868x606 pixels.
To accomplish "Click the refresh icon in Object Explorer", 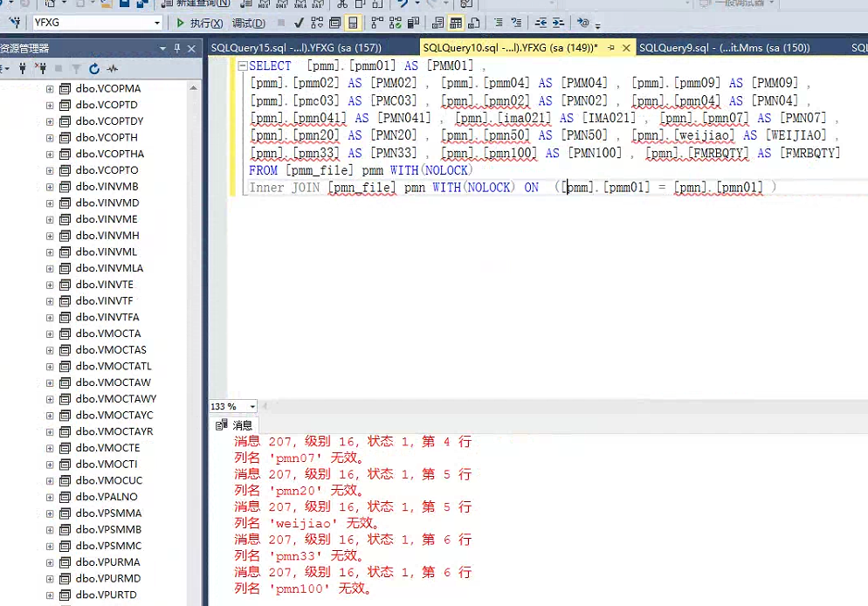I will pos(93,68).
